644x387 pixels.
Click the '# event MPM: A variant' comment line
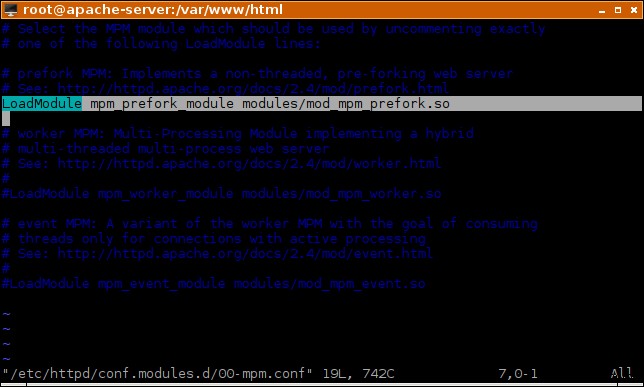pyautogui.click(x=270, y=223)
